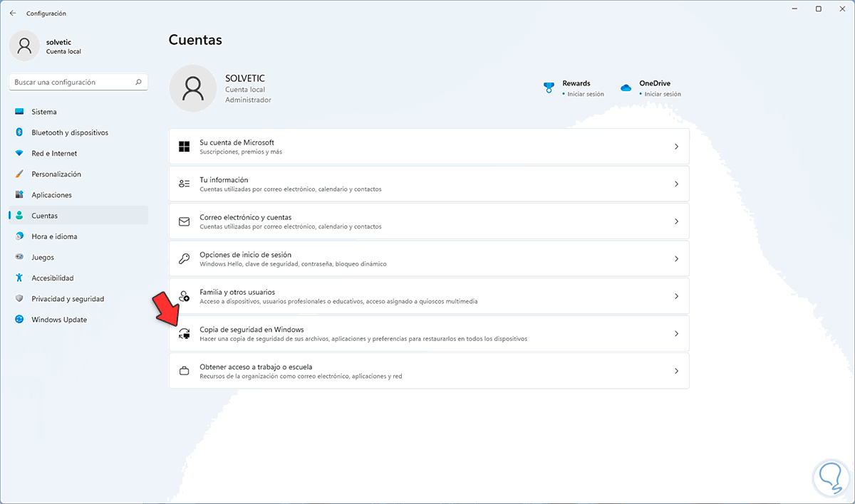Click the Accesibilidad person icon
This screenshot has height=504, width=855.
pos(19,278)
